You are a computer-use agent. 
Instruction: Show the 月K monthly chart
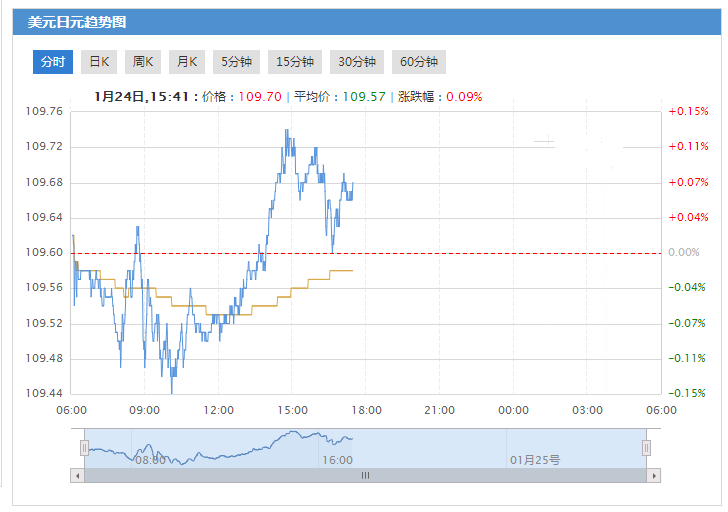[187, 62]
